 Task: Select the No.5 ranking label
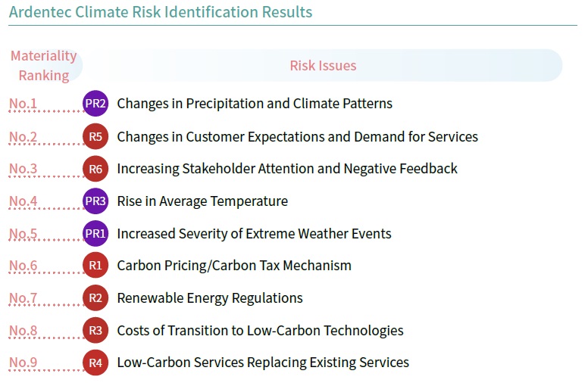(23, 233)
